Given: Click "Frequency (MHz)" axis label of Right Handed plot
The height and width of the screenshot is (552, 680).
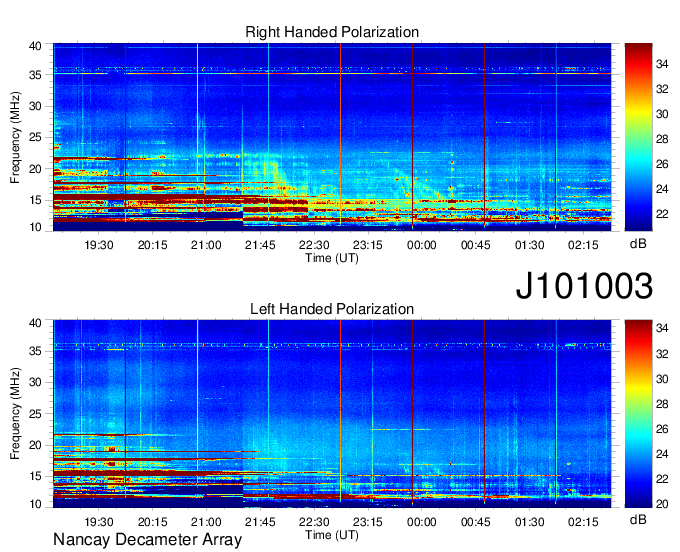Looking at the screenshot, I should click(x=15, y=137).
